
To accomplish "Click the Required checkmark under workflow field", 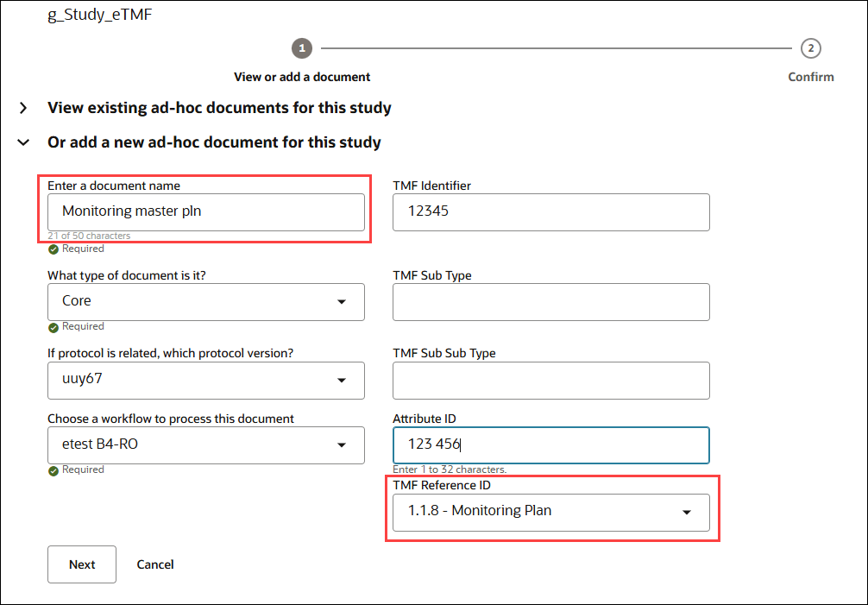I will click(53, 470).
